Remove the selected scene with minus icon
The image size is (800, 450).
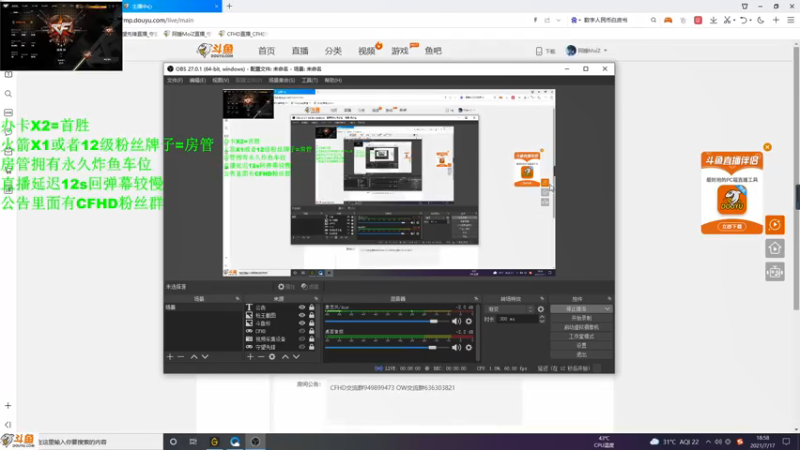181,357
